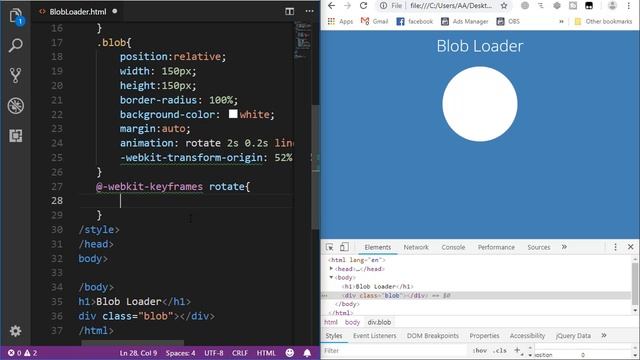Click the Chrome address bar URL
The height and width of the screenshot is (360, 640).
(451, 6)
